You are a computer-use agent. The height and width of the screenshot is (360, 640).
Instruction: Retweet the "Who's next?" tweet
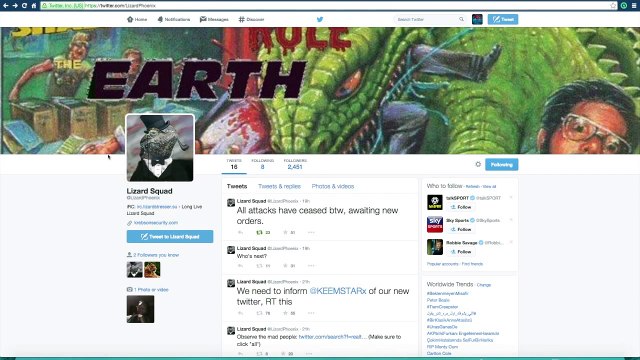(x=259, y=266)
